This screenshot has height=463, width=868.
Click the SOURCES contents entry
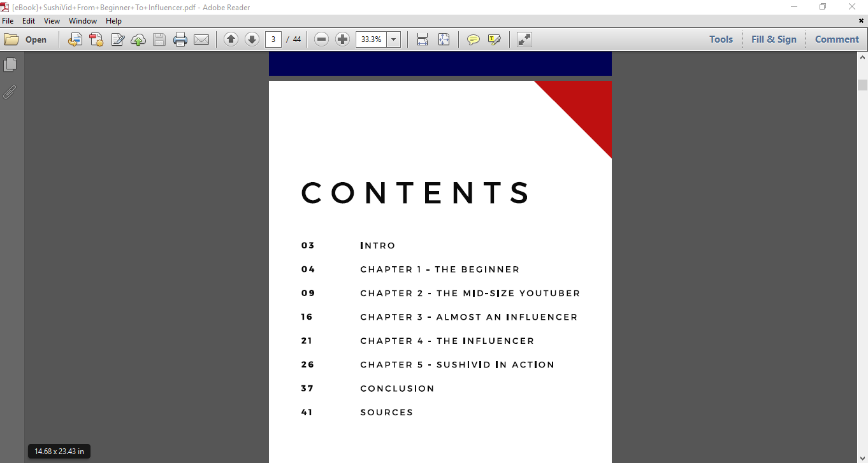[x=387, y=413]
